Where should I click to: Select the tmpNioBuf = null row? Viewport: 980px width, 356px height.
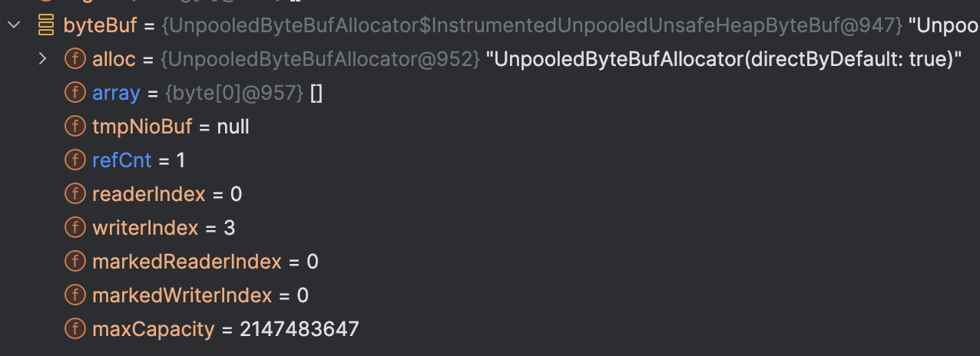tap(171, 127)
